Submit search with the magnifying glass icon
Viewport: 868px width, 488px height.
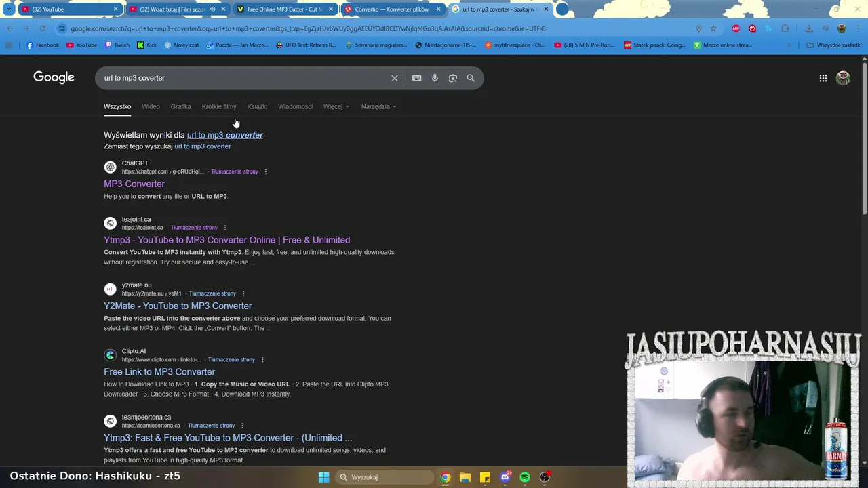(471, 78)
